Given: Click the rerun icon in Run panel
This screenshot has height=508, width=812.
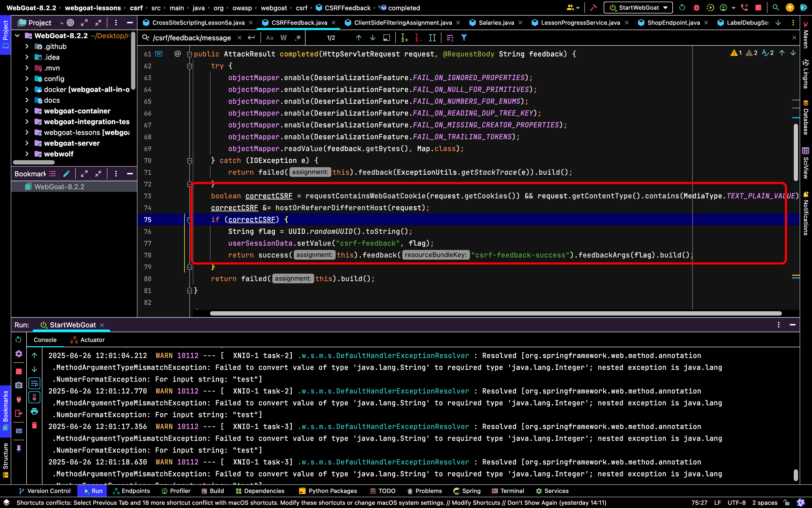Looking at the screenshot, I should point(19,340).
